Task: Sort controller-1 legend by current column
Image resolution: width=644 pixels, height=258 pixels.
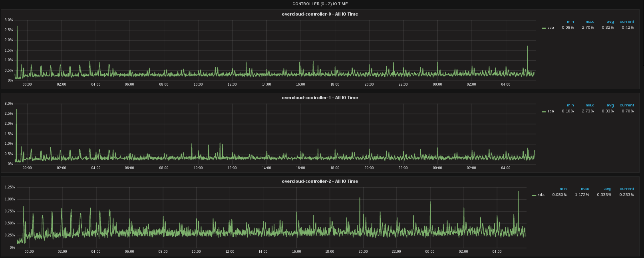Action: pyautogui.click(x=627, y=105)
